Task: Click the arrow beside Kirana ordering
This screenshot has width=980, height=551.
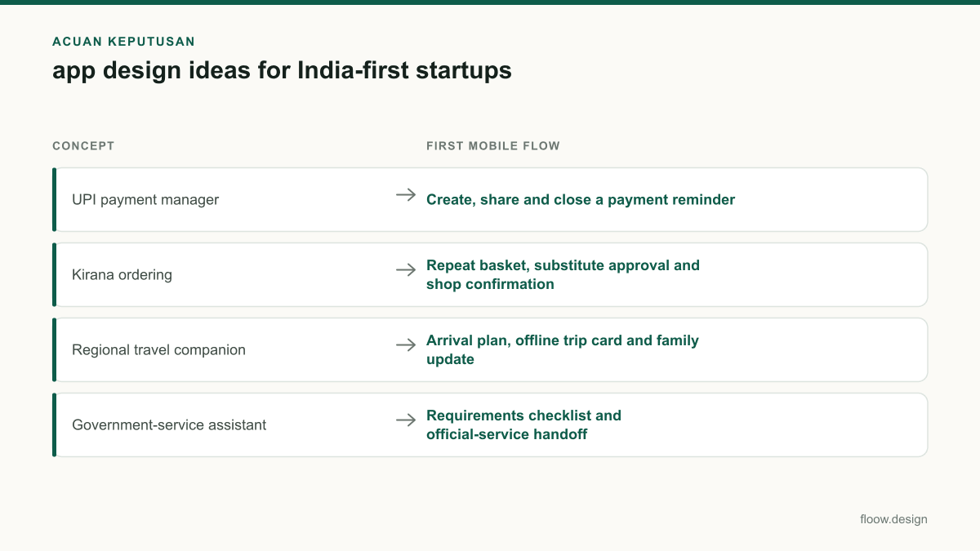Action: click(406, 270)
